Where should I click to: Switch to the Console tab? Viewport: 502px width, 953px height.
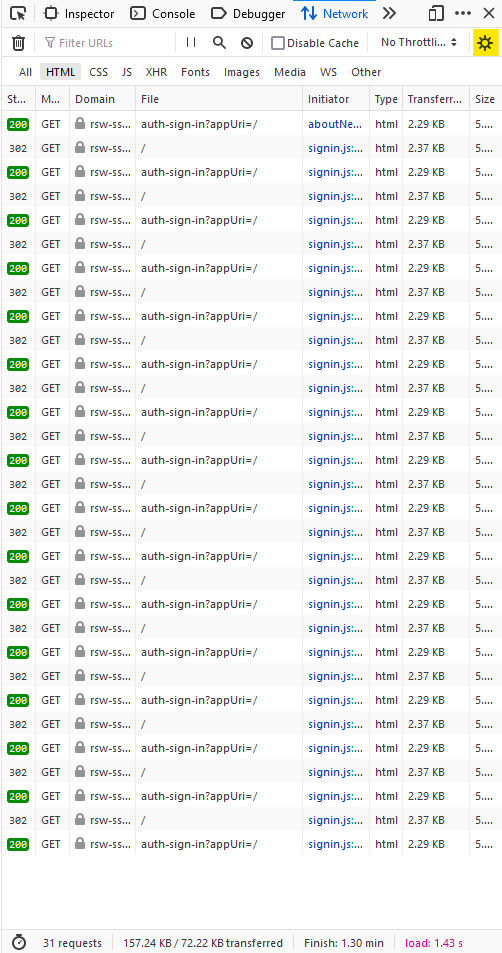162,13
